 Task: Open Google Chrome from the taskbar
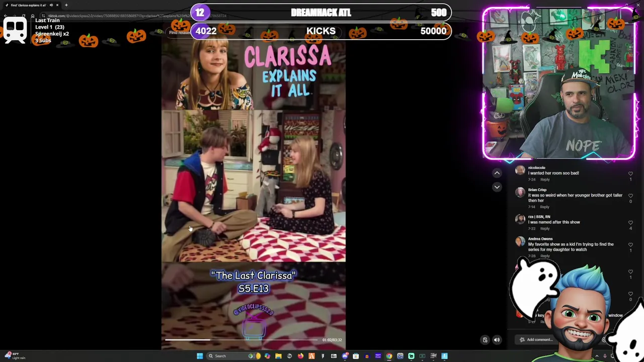pyautogui.click(x=389, y=356)
